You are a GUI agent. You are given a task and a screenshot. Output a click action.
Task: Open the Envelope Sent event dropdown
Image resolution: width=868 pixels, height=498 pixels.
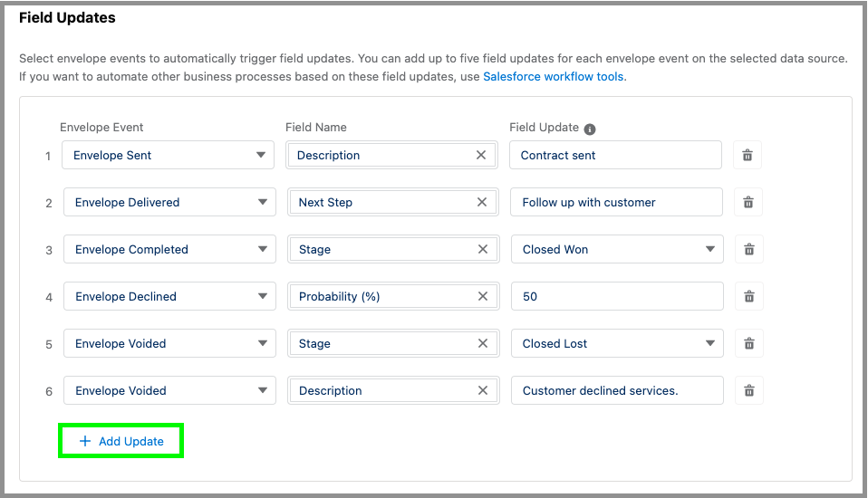[x=168, y=155]
